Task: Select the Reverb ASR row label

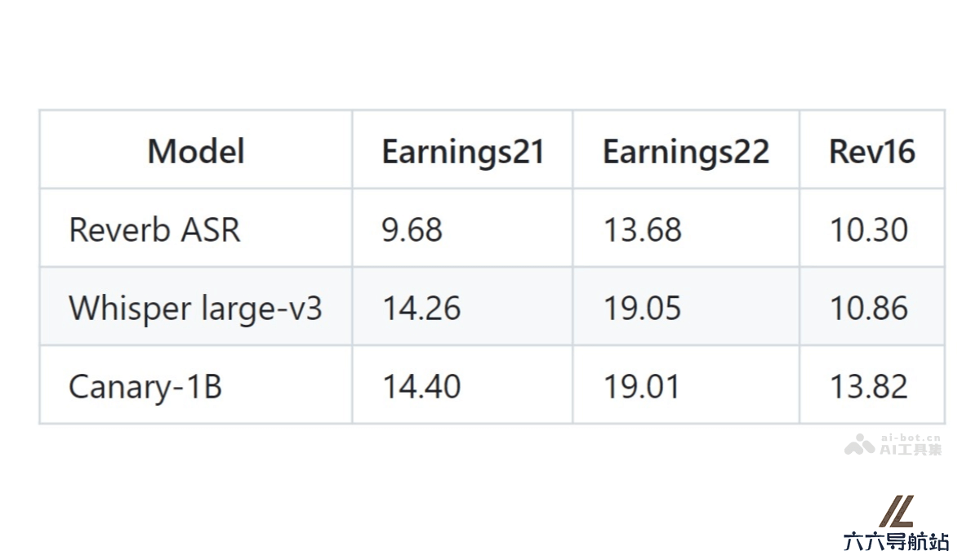Action: pos(155,229)
